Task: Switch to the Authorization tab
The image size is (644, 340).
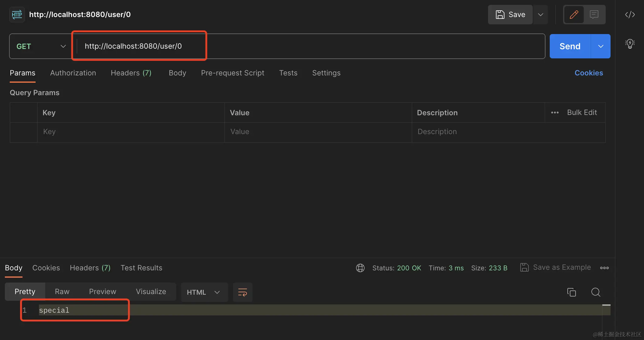Action: 73,73
